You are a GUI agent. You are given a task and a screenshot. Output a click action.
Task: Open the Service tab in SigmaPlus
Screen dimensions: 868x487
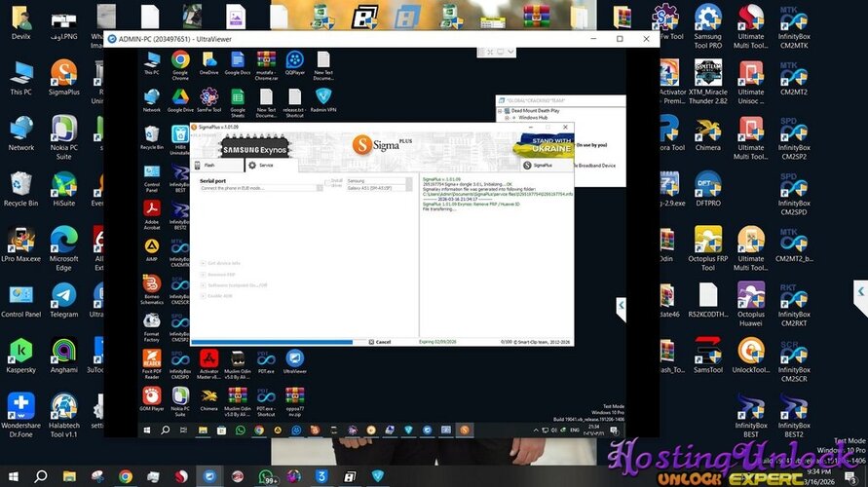tap(261, 166)
